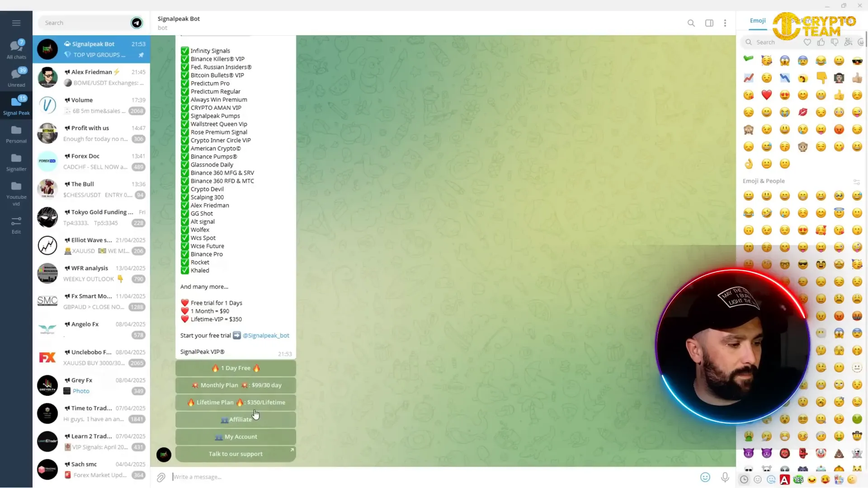Select the Signal Peak folder
Screen dimensions: 868x488
(16, 106)
